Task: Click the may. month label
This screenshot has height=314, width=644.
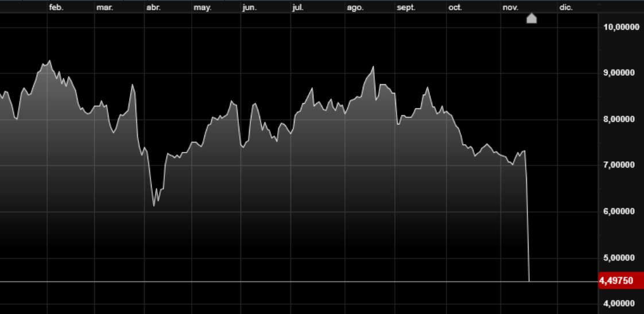Action: (203, 7)
